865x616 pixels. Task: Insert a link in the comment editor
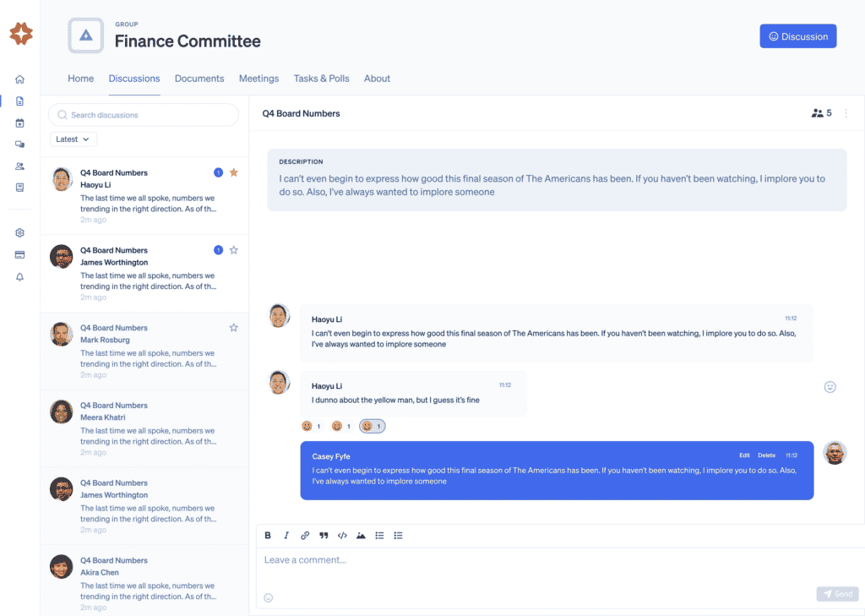tap(305, 536)
